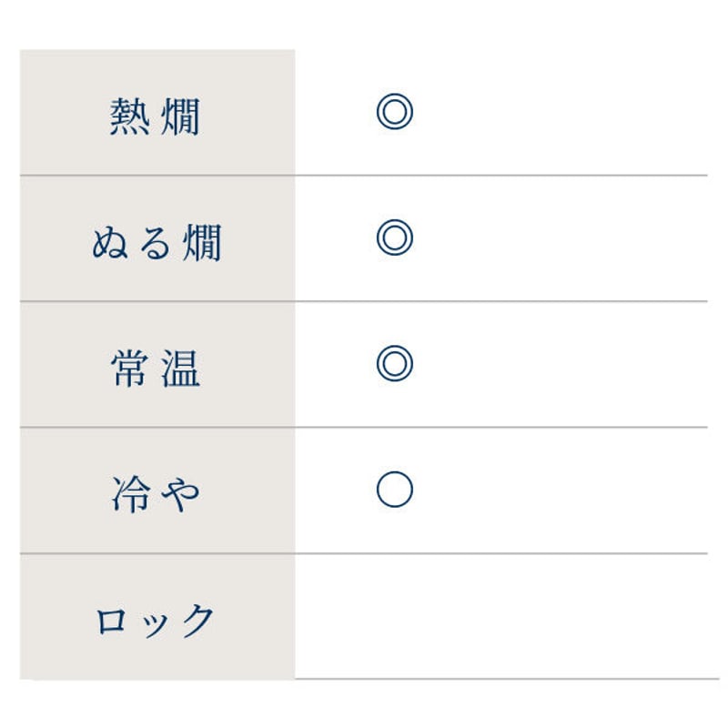This screenshot has height=728, width=728.
Task: Click the ク character in ロック
Action: tap(197, 621)
